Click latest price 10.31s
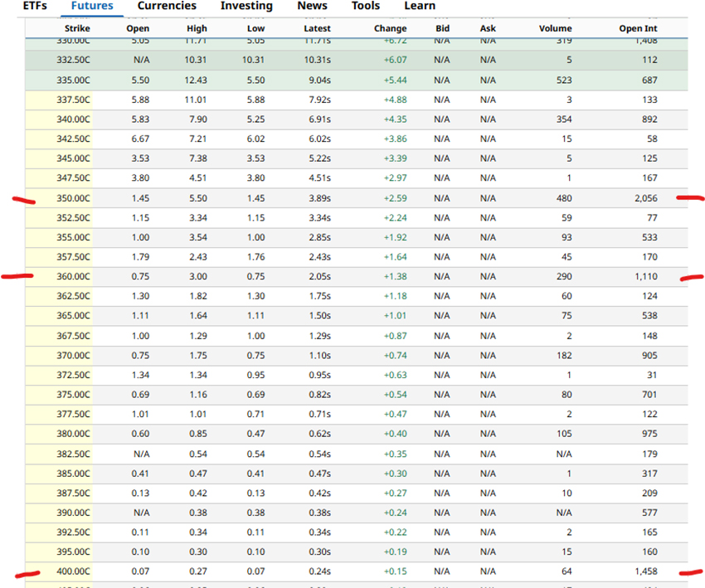Screen dimensions: 705x588 tap(318, 61)
